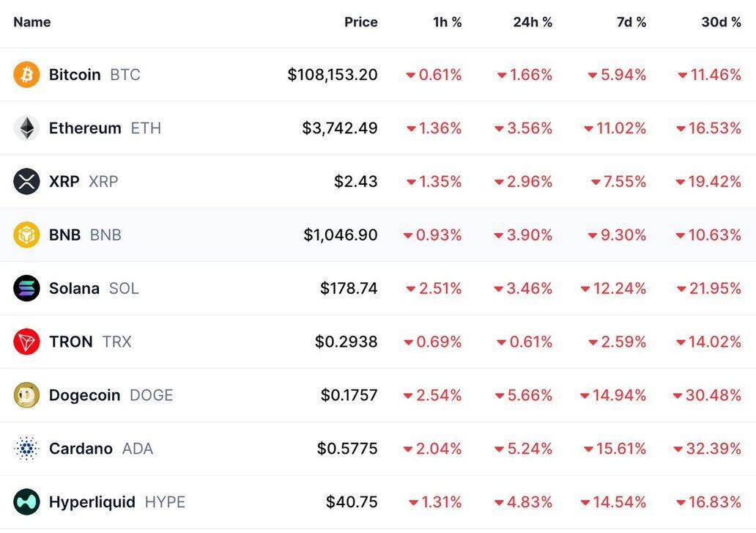Click the Dogecoin dog logo icon

pos(26,395)
